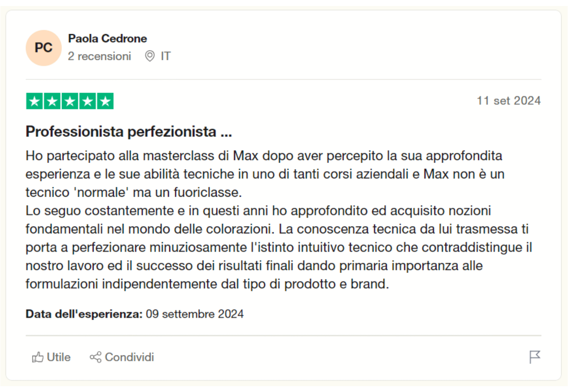568x392 pixels.
Task: Click the first green rating star
Action: pyautogui.click(x=34, y=101)
